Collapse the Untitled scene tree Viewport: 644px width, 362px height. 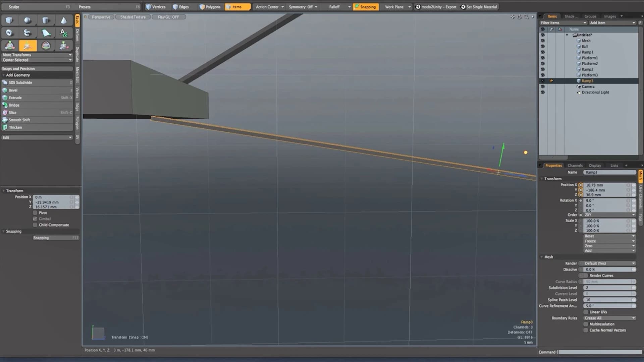click(567, 35)
